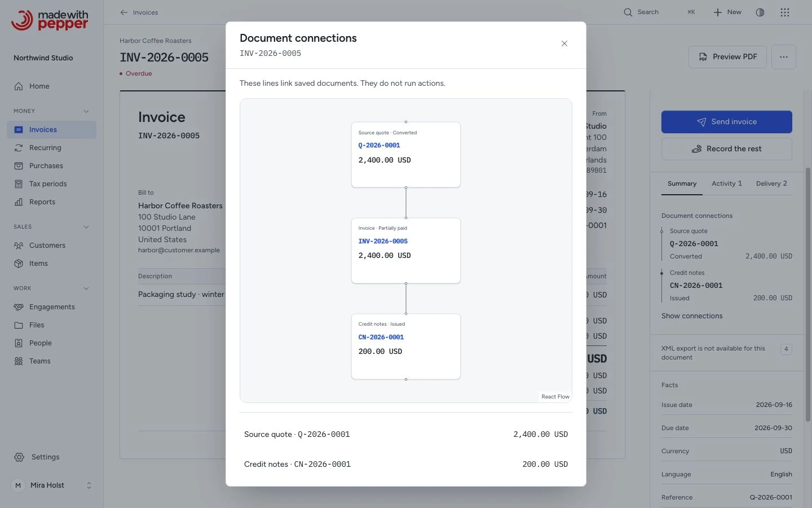Open INV-2026-0005 link in the diagram
This screenshot has width=812, height=508.
(383, 242)
